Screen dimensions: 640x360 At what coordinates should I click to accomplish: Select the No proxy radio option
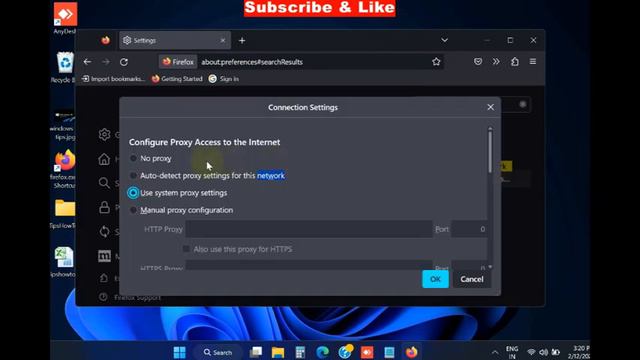(x=133, y=158)
